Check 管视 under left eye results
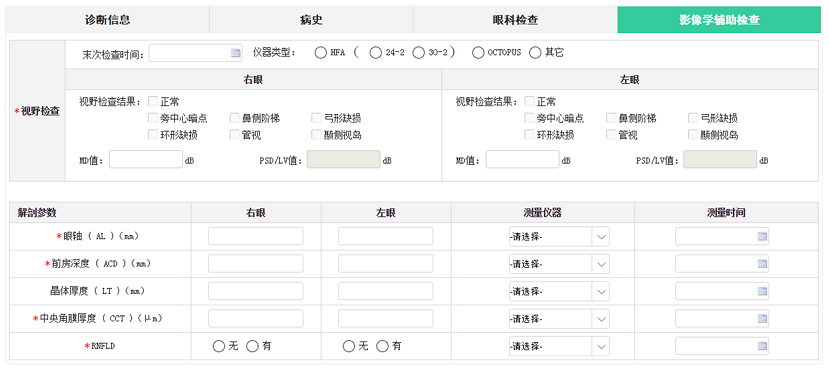Image resolution: width=829 pixels, height=380 pixels. click(611, 135)
